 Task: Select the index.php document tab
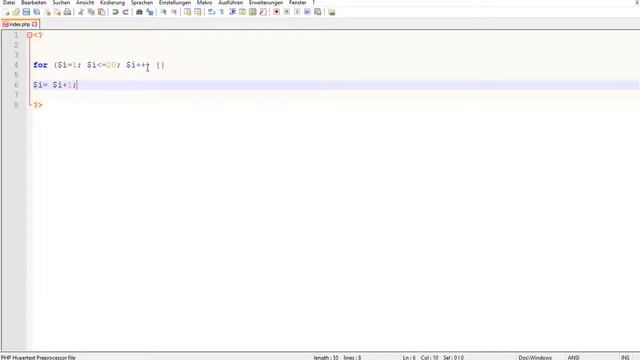pyautogui.click(x=19, y=24)
